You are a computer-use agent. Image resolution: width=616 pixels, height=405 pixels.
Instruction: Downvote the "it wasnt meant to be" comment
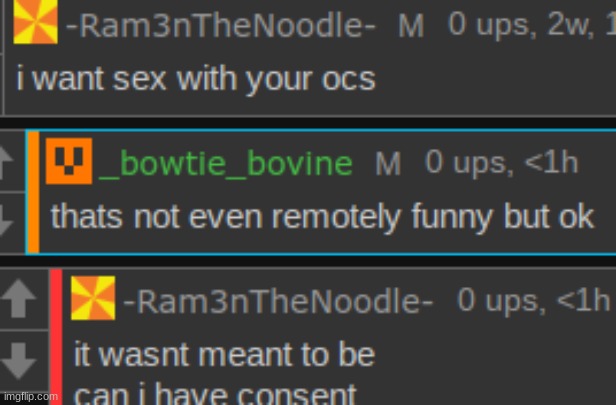[18, 361]
